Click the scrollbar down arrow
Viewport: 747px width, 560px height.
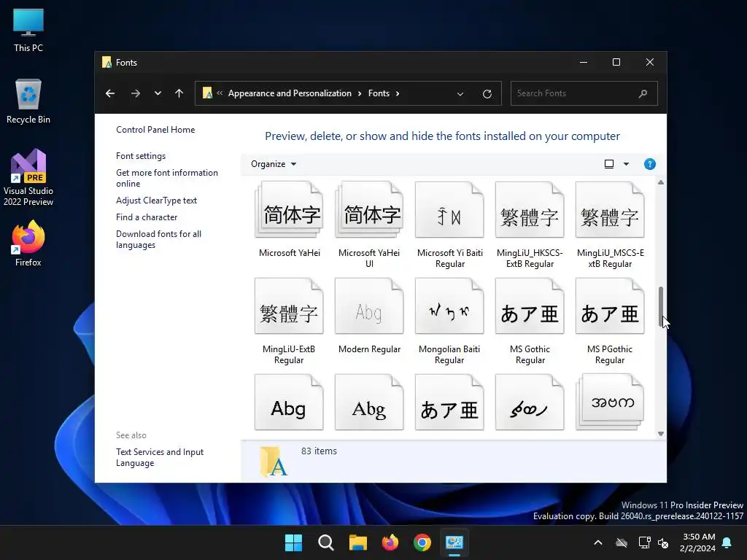point(661,433)
